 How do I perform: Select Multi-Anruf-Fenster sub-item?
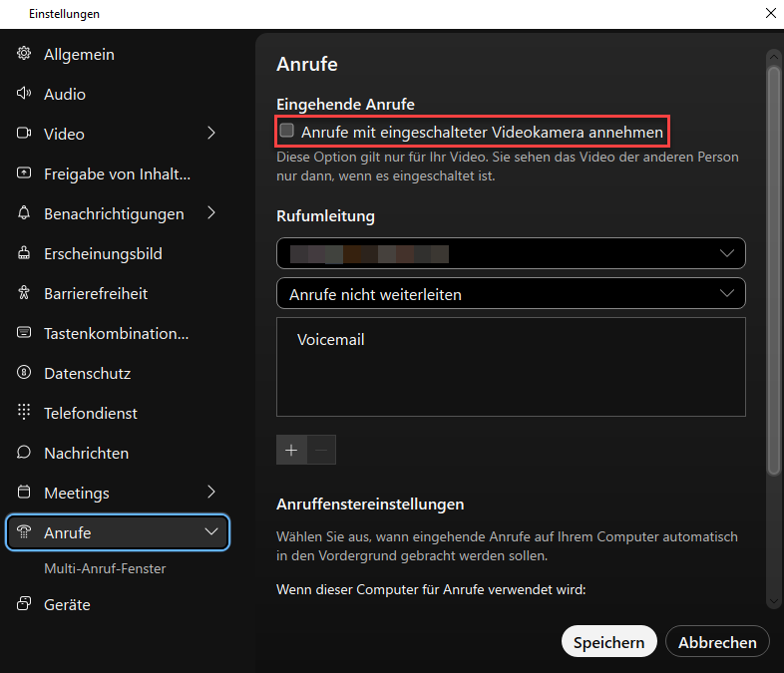[x=105, y=568]
